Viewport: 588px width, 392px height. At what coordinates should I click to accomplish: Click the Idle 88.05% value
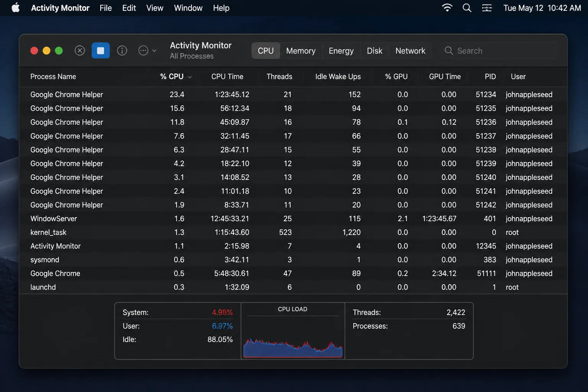click(x=220, y=340)
